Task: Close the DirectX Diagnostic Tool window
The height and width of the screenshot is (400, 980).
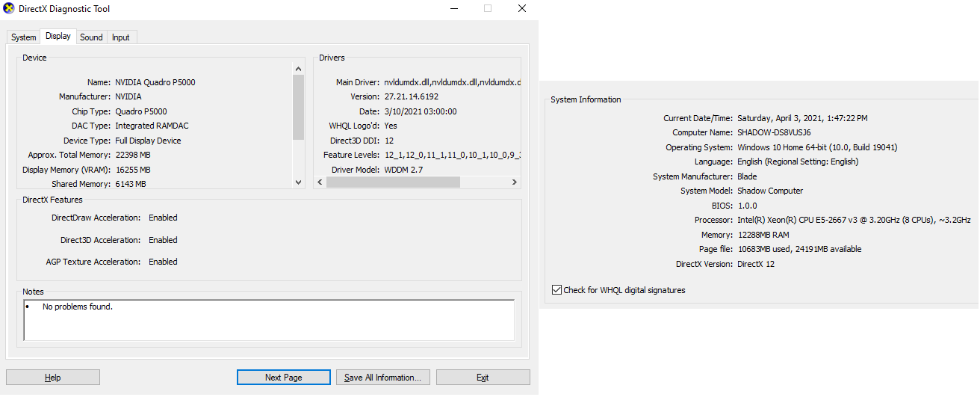Action: 521,8
